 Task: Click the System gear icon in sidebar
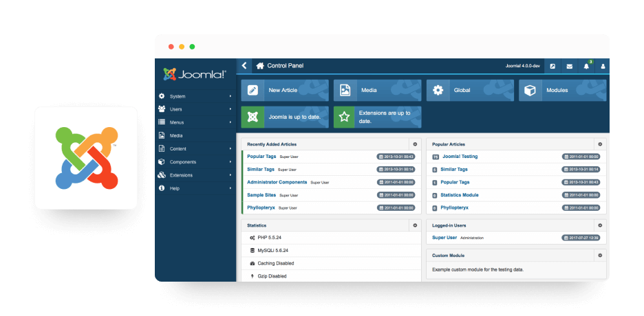[x=162, y=96]
